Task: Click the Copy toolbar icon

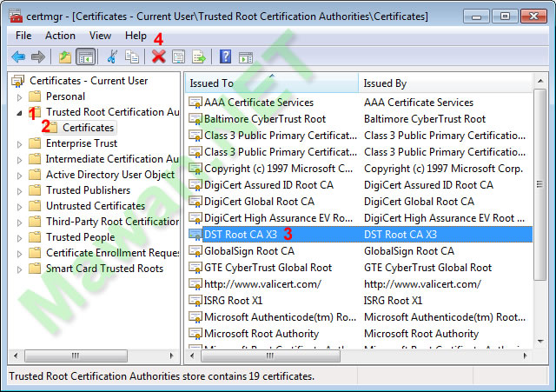Action: tap(131, 56)
